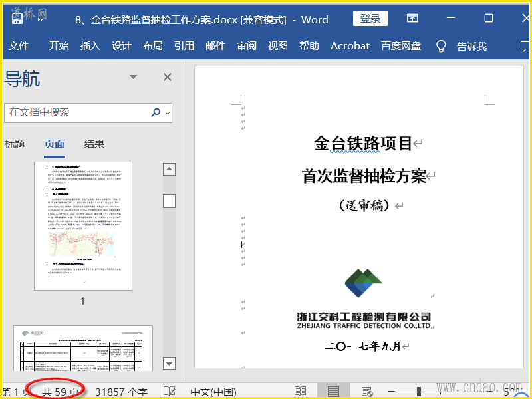Click the zoom out minus button
This screenshot has width=532, height=399.
(x=391, y=392)
